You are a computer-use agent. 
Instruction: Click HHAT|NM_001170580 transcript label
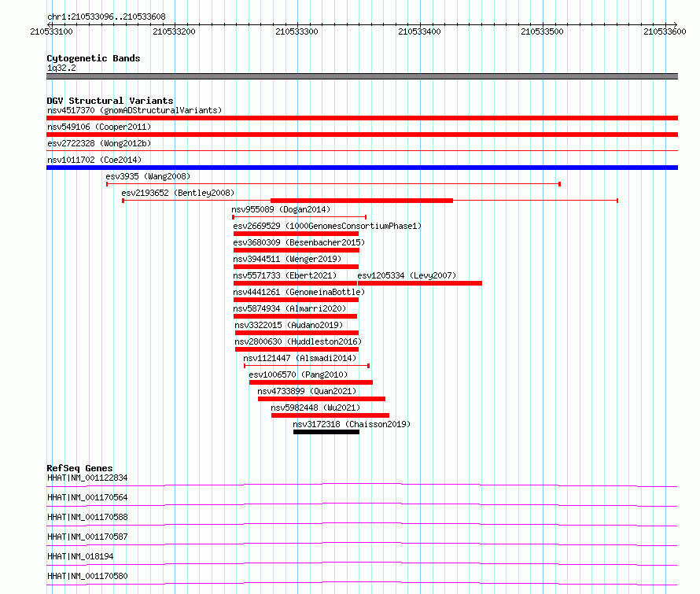point(87,576)
